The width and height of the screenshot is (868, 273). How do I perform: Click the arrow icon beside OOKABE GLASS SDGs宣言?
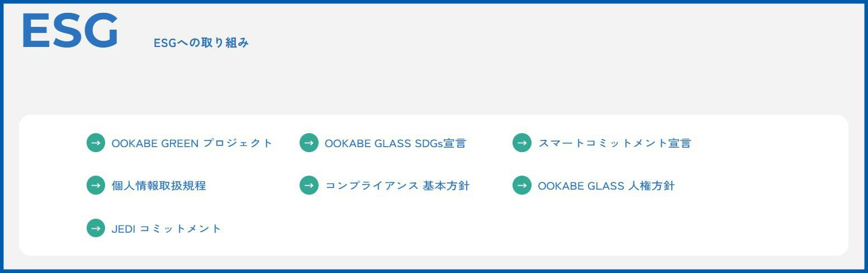click(309, 143)
